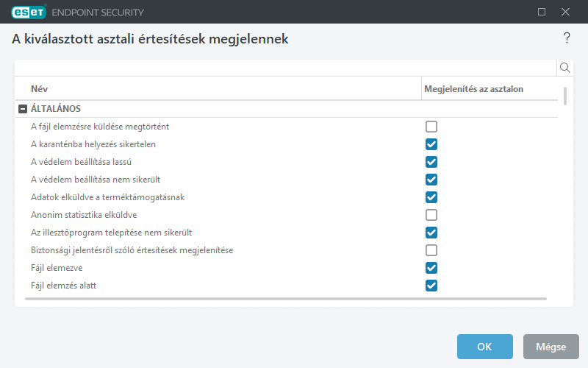The width and height of the screenshot is (588, 368).
Task: Click the search magnifier icon
Action: [565, 68]
